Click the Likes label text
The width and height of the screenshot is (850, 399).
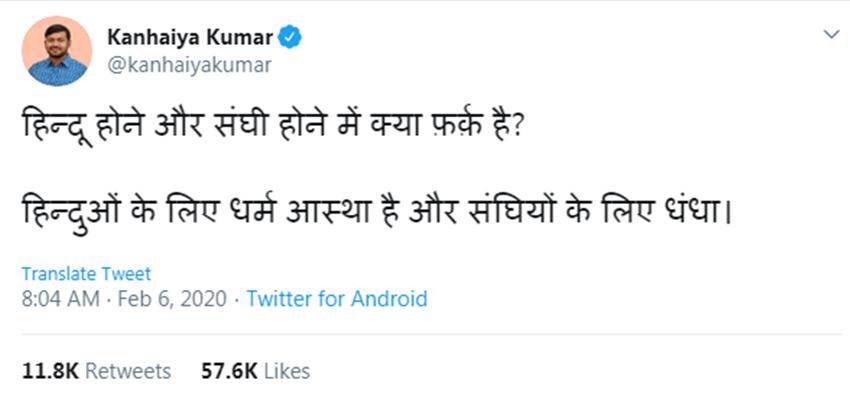[287, 371]
